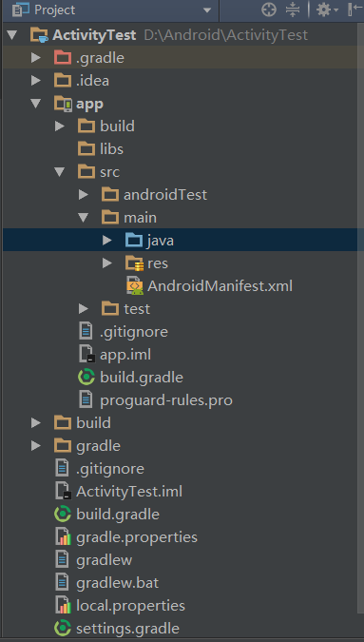Select settings.gradle file name
This screenshot has height=642, width=364.
[127, 629]
